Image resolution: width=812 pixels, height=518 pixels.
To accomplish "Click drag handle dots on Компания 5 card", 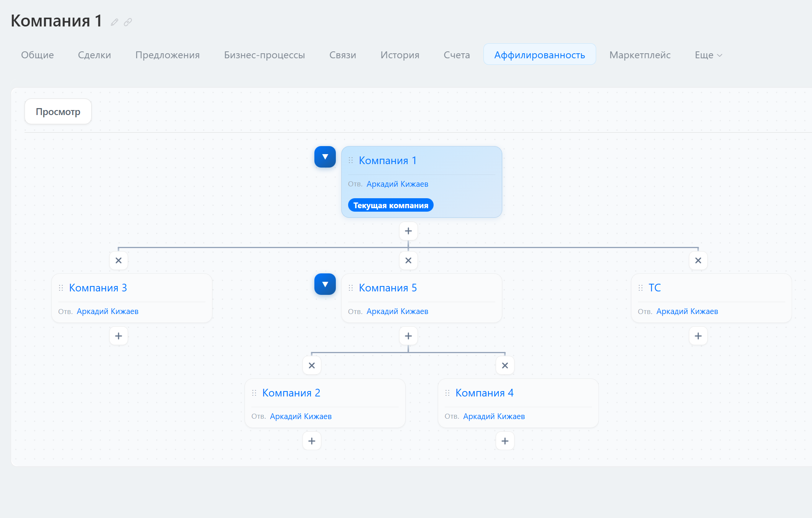I will pos(351,288).
